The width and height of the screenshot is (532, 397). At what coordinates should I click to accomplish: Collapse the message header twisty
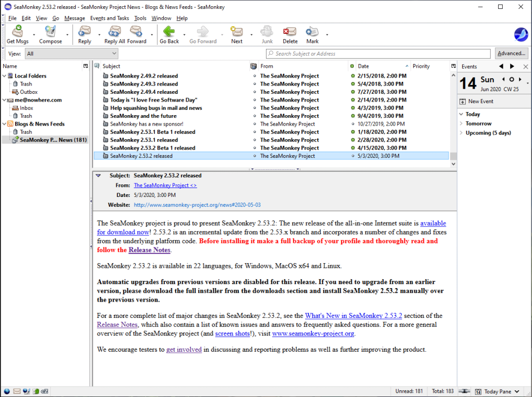point(98,176)
